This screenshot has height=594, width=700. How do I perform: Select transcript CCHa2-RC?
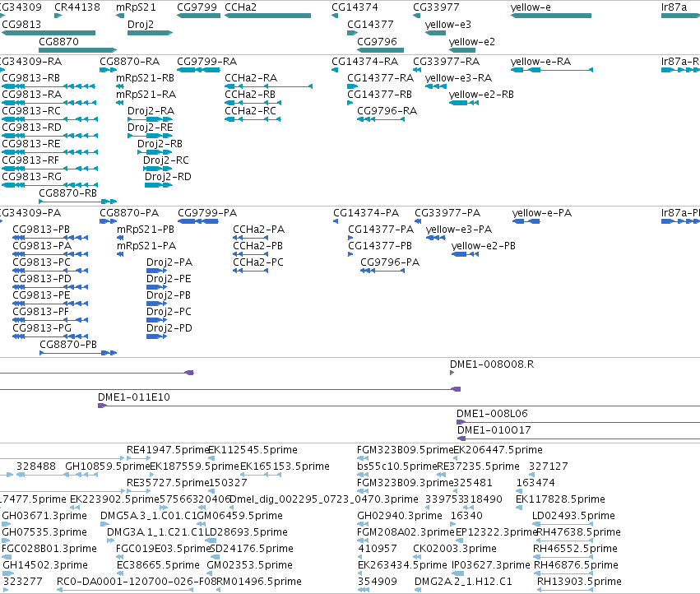tap(253, 119)
